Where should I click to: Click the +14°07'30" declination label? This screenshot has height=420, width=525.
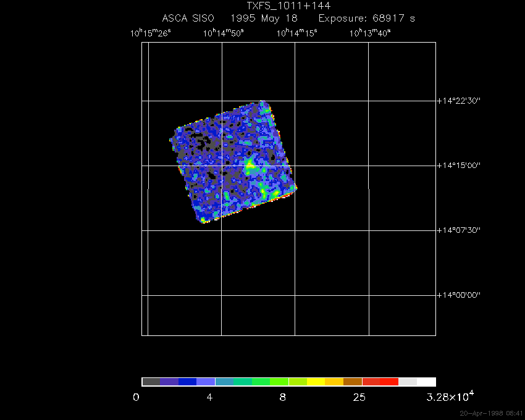click(459, 230)
